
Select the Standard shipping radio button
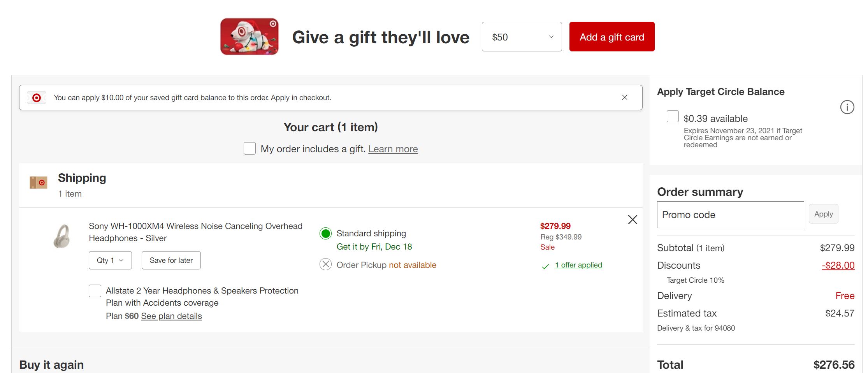[325, 234]
